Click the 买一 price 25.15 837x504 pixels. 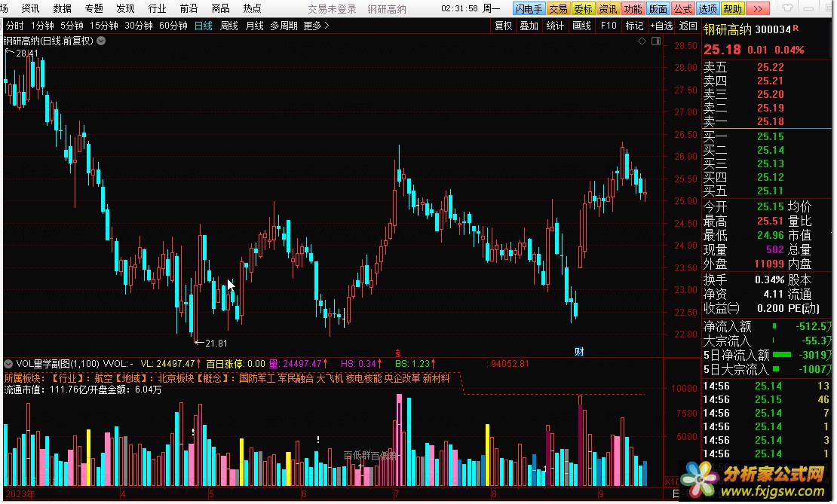(771, 136)
